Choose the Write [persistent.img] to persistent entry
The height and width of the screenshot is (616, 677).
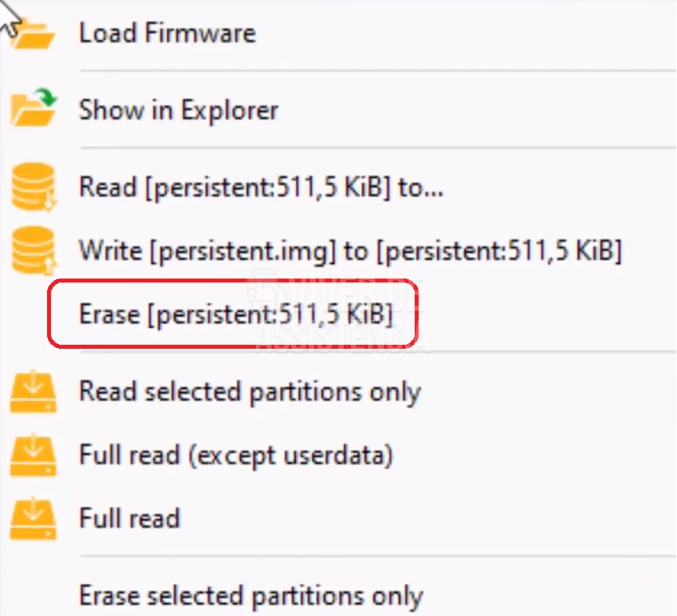[x=350, y=251]
